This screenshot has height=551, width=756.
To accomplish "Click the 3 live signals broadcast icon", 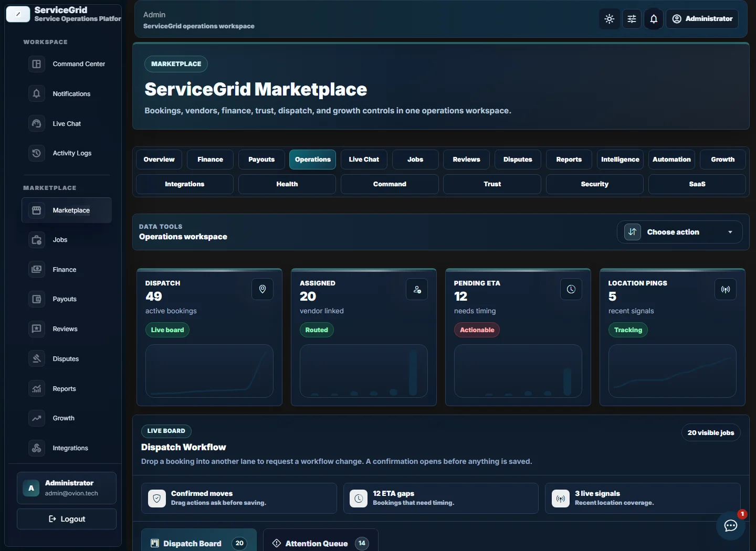I will coord(561,499).
